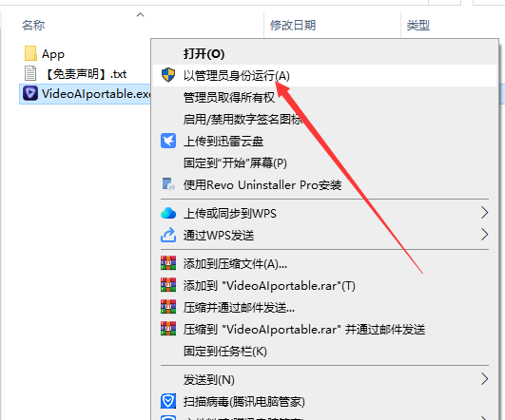
Task: Click the WPS cloud upload icon
Action: (x=168, y=213)
